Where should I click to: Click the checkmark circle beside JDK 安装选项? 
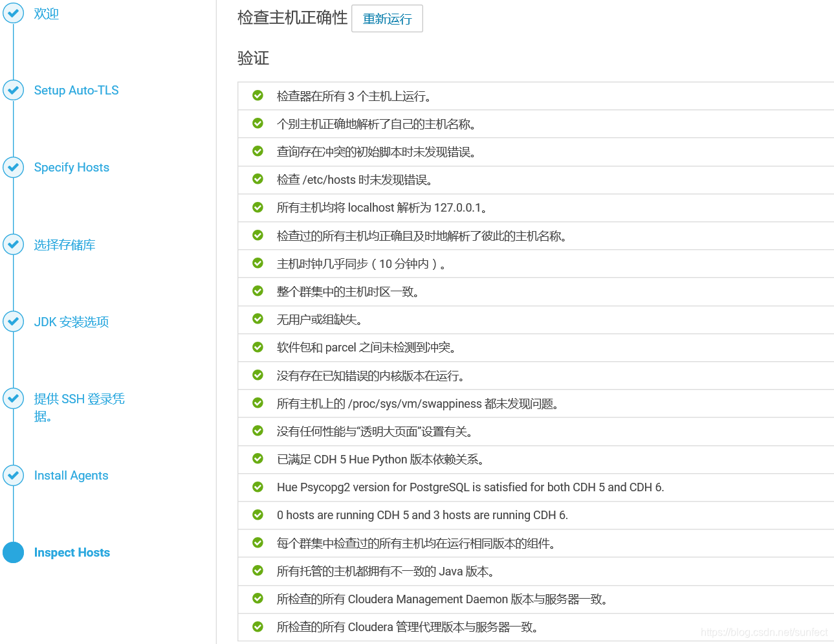point(13,321)
